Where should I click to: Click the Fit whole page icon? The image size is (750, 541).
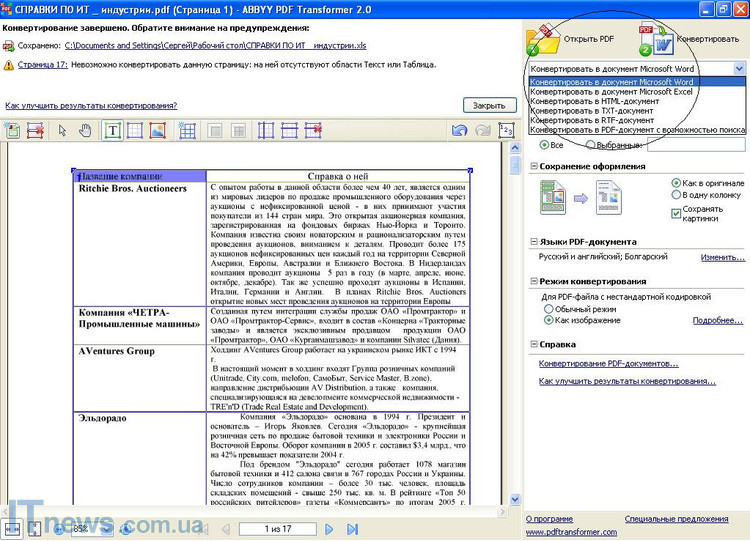(x=34, y=529)
